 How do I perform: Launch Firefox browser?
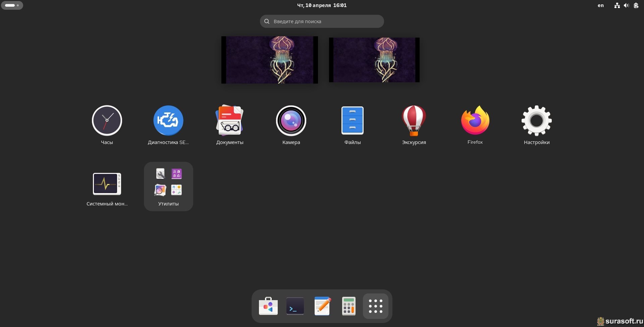[x=475, y=121]
